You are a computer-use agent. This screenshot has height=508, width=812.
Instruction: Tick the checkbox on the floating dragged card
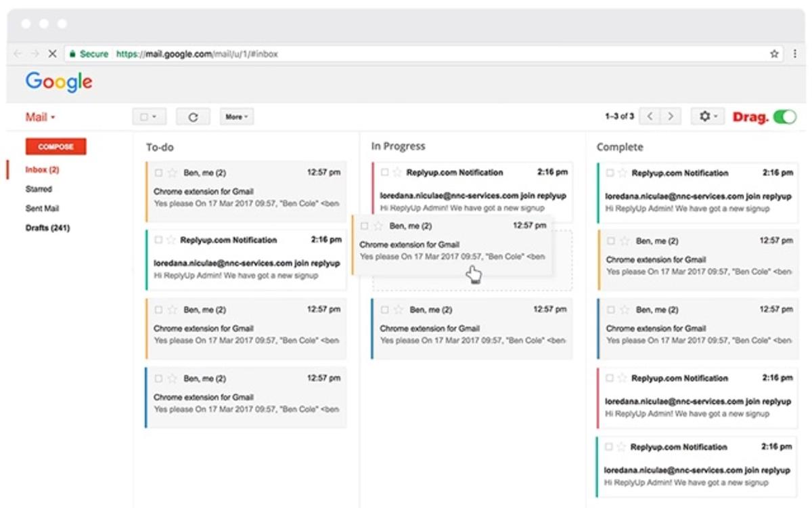point(365,226)
